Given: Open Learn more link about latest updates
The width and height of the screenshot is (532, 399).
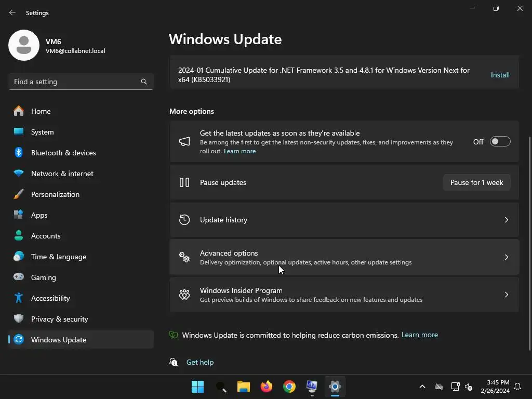Looking at the screenshot, I should (x=240, y=151).
